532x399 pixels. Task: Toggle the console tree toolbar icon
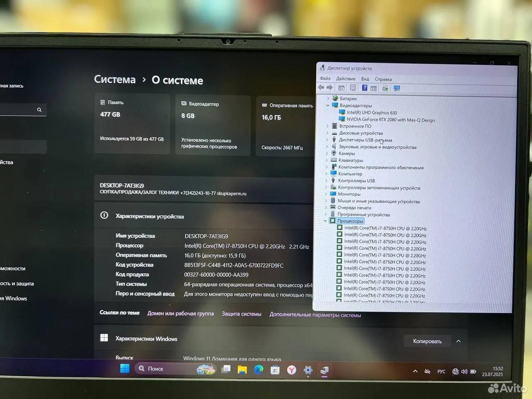coord(341,88)
